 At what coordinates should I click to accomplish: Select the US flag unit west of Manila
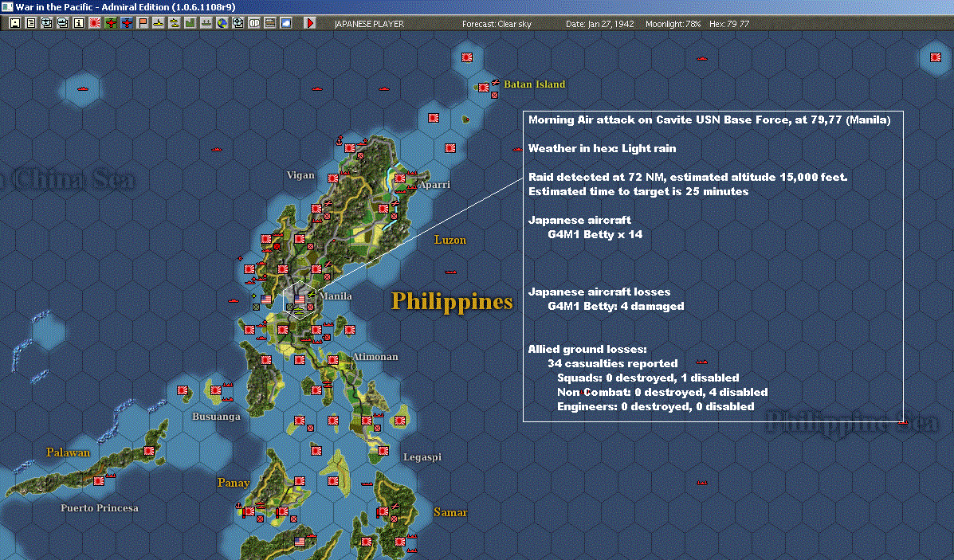pos(266,300)
